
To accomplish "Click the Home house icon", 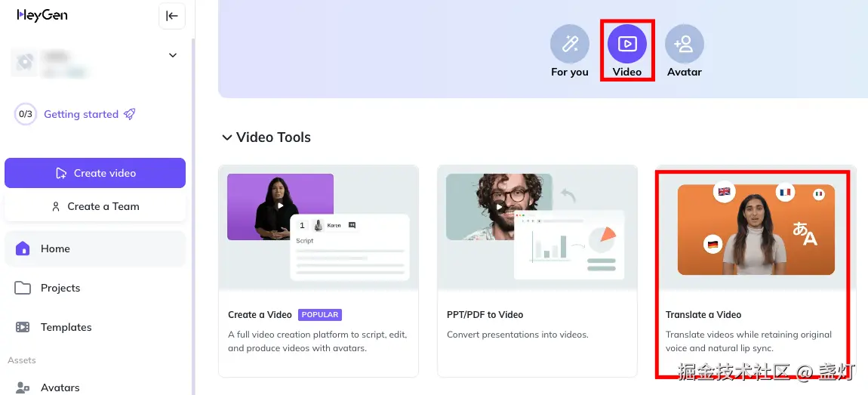I will 23,248.
